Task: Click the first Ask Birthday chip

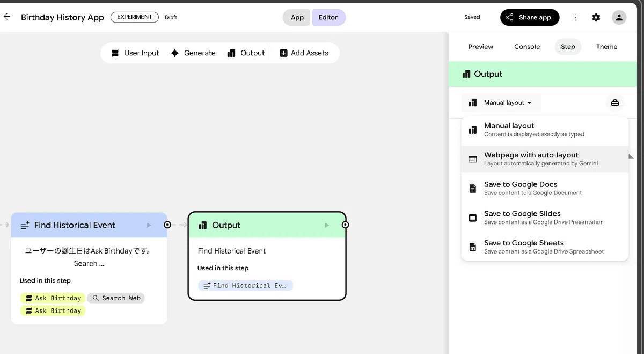Action: [53, 298]
